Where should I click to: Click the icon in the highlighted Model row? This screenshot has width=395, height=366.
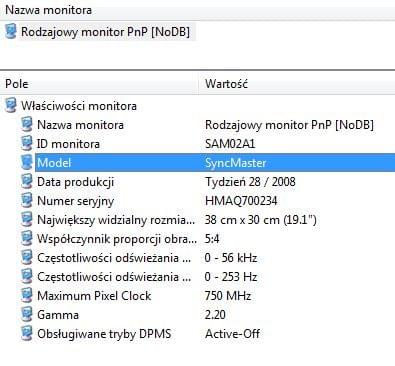[27, 163]
